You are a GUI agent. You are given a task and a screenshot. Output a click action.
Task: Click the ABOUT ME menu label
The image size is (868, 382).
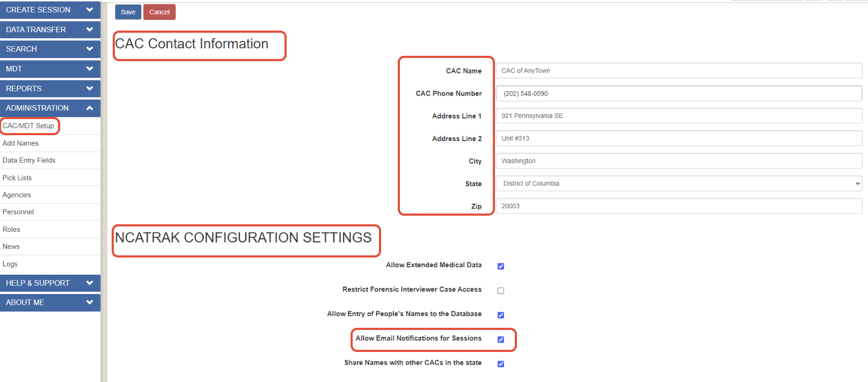pyautogui.click(x=25, y=303)
